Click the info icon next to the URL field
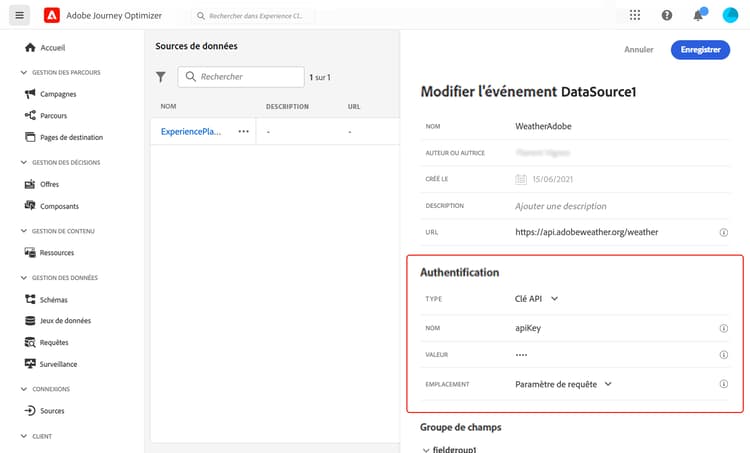 pyautogui.click(x=724, y=232)
